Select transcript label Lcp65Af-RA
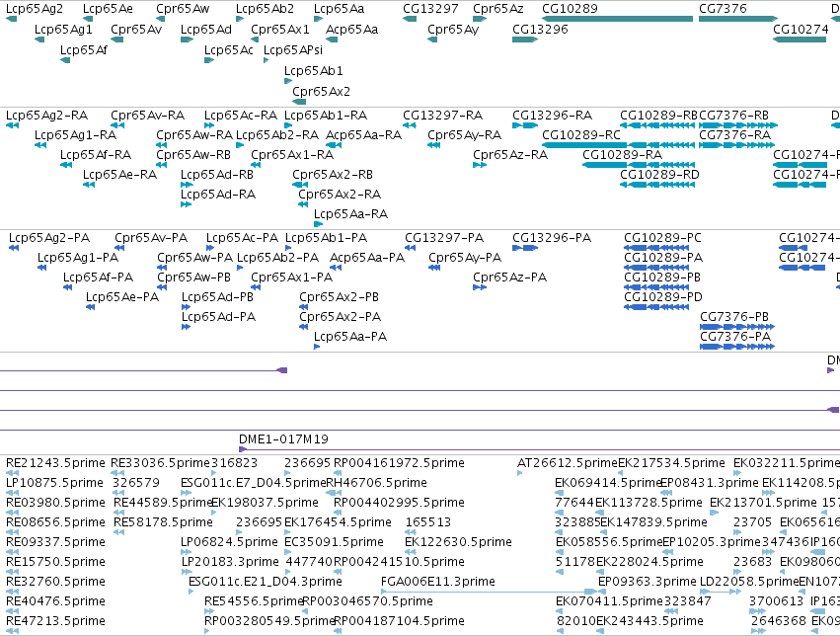 pos(96,155)
